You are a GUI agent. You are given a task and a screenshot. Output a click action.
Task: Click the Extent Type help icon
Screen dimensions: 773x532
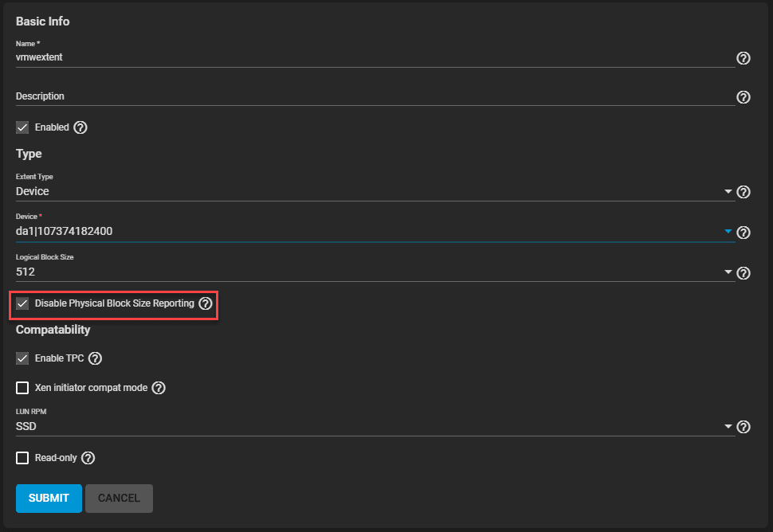[744, 192]
